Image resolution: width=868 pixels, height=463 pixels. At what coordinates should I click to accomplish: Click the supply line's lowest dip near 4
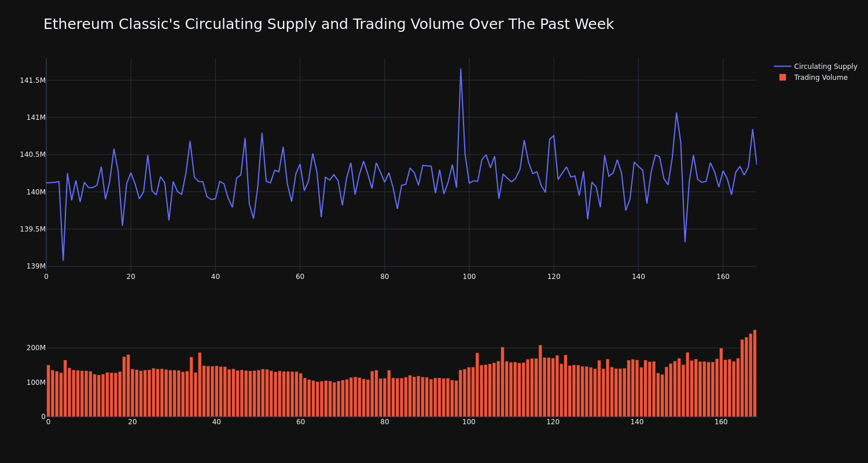63,260
